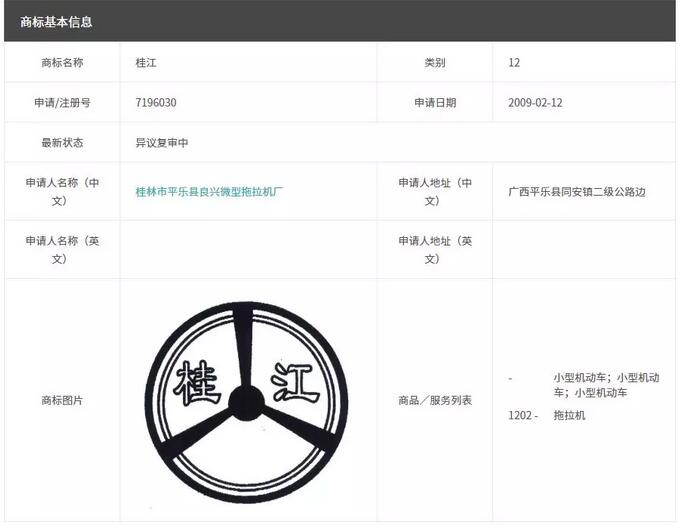683x526 pixels.
Task: Click the 申请人地址（英文） label
Action: 434,250
